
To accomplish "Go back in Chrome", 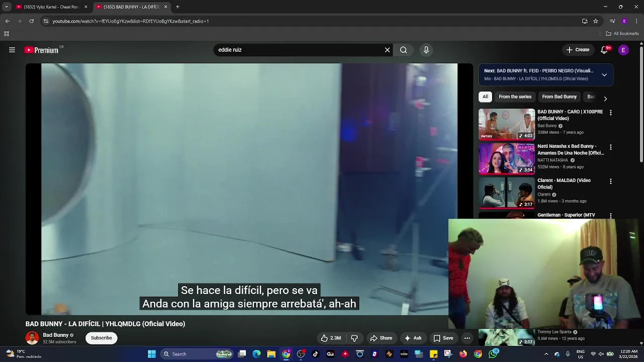I will 7,21.
